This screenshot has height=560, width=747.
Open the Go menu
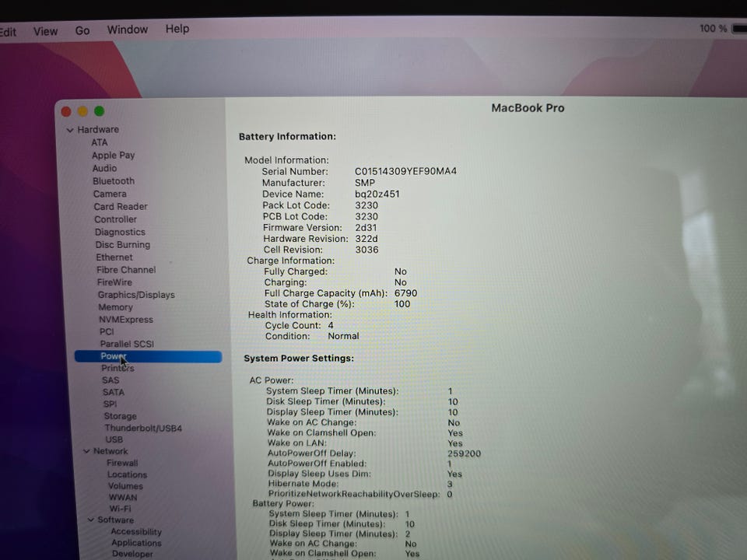82,30
